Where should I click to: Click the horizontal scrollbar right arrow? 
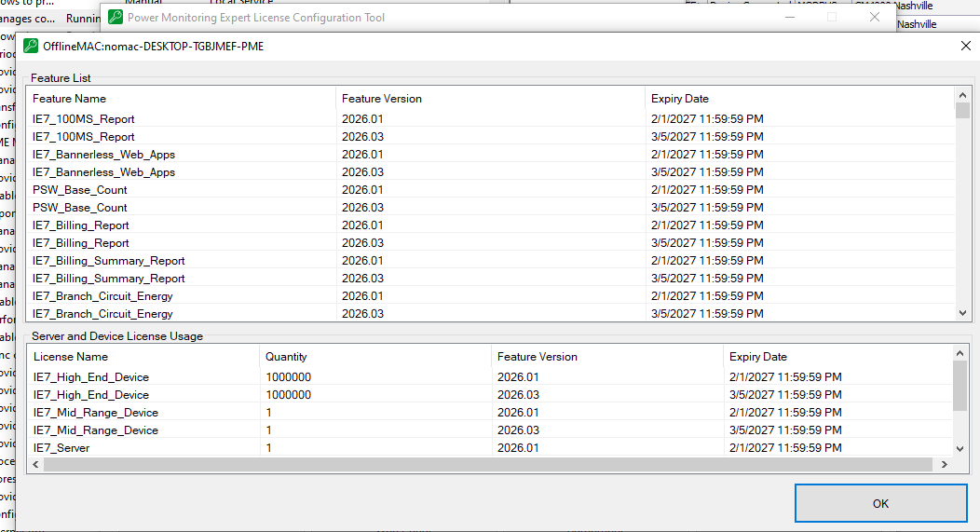tap(945, 464)
